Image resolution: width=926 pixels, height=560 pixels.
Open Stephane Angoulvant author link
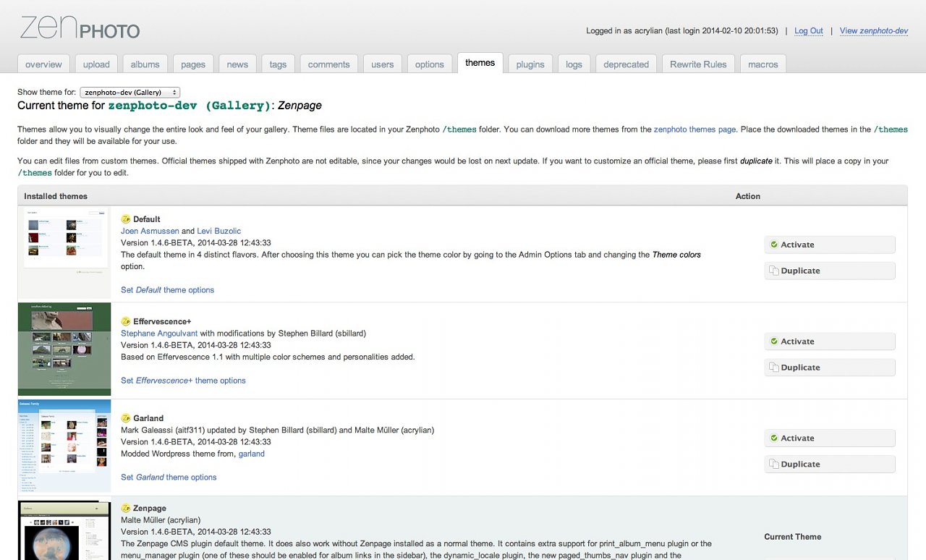pyautogui.click(x=159, y=334)
